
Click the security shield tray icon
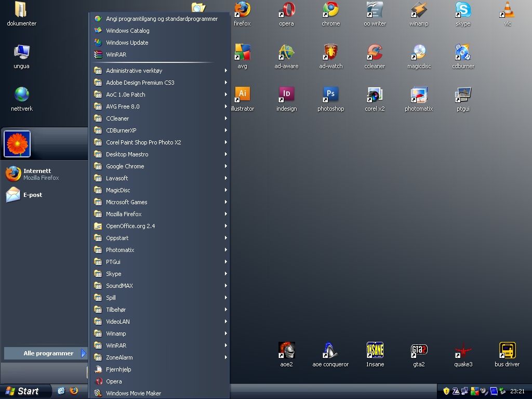(446, 391)
